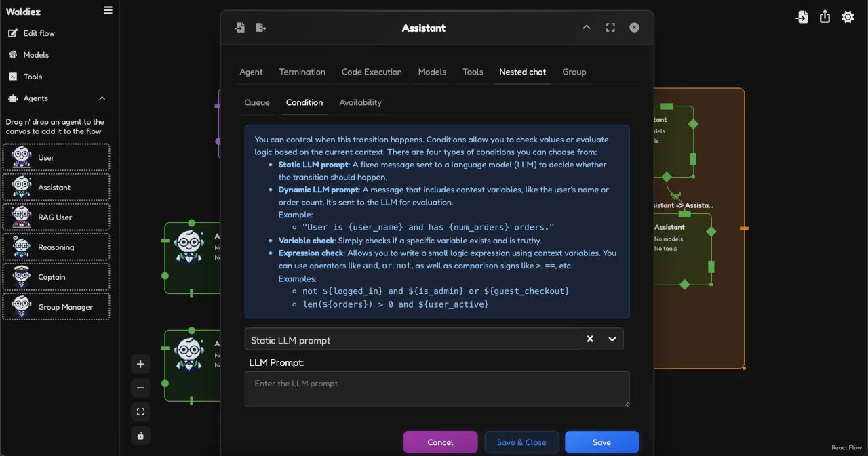868x456 pixels.
Task: Fit the canvas view
Action: click(x=140, y=411)
